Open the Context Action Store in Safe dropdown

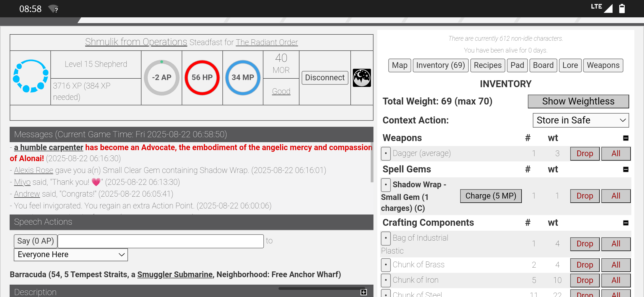coord(581,120)
